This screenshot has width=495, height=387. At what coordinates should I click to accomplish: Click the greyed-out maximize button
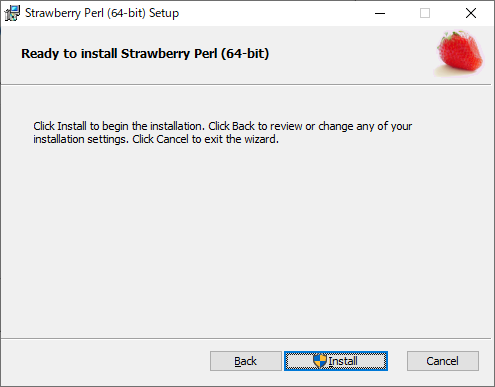(425, 13)
